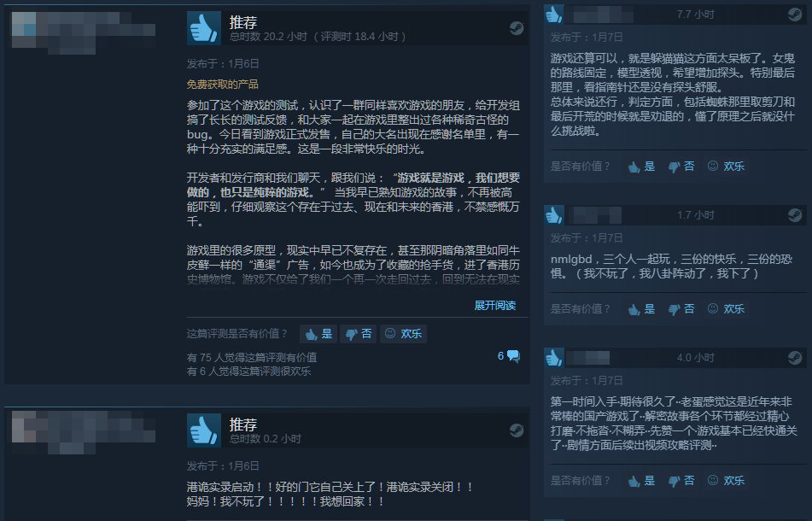Click Steam logo on the 0.2 hour review
812x521 pixels.
(x=517, y=430)
